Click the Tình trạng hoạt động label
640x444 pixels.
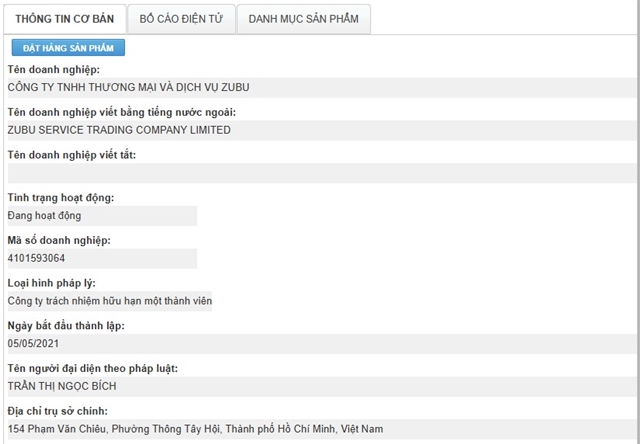(x=60, y=197)
